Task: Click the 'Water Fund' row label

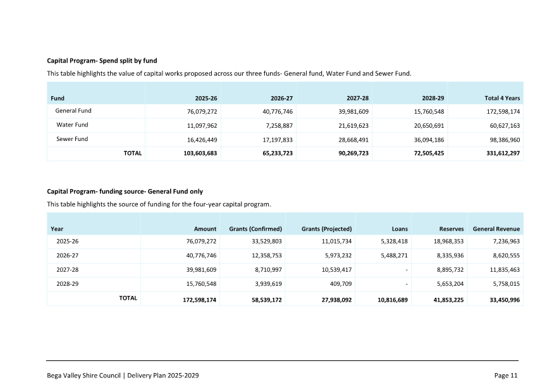Action: (x=72, y=125)
